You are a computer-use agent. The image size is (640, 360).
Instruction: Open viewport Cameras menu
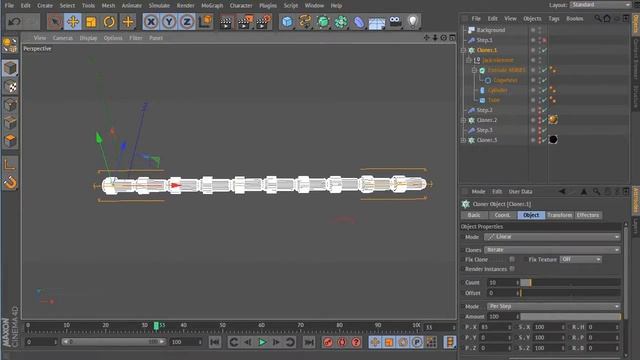[x=62, y=38]
